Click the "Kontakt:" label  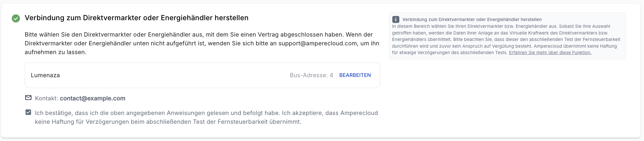click(46, 98)
